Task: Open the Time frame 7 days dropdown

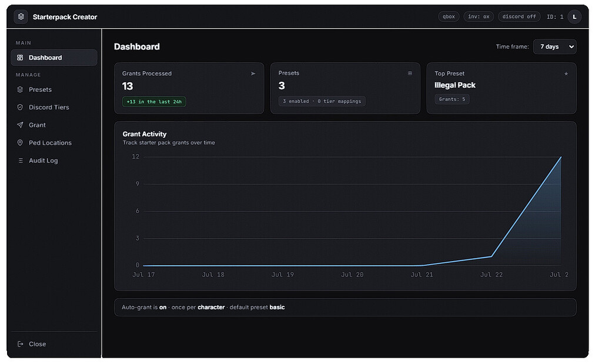Action: point(554,46)
